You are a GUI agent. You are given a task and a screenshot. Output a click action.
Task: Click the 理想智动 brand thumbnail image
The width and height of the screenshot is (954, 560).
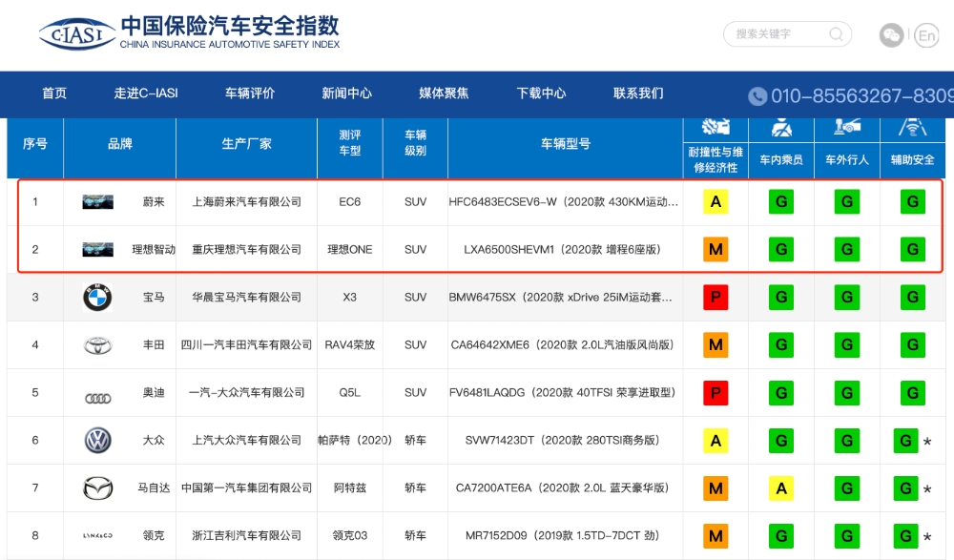pyautogui.click(x=97, y=250)
